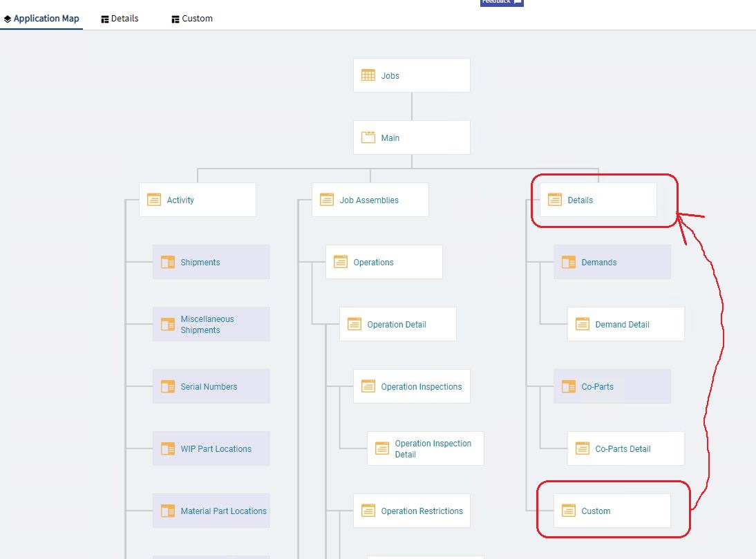The height and width of the screenshot is (559, 756).
Task: Click the page icon in Operation Inspections node
Action: point(368,386)
